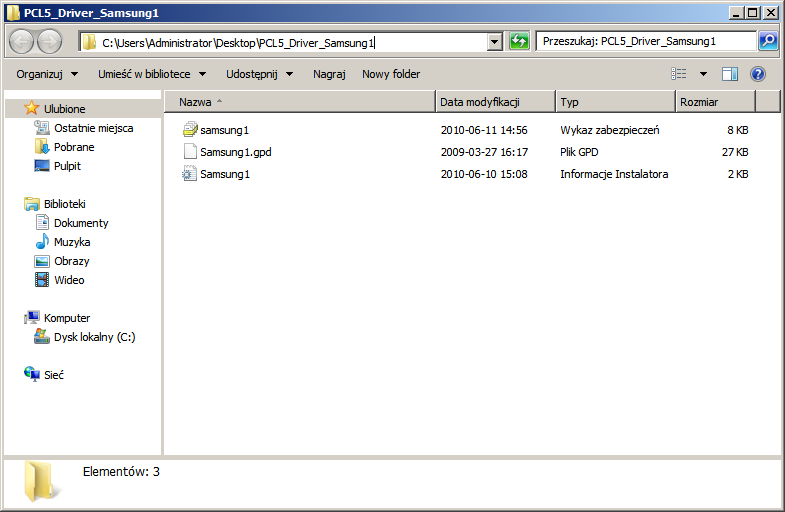Expand the address bar history dropdown

tap(494, 42)
